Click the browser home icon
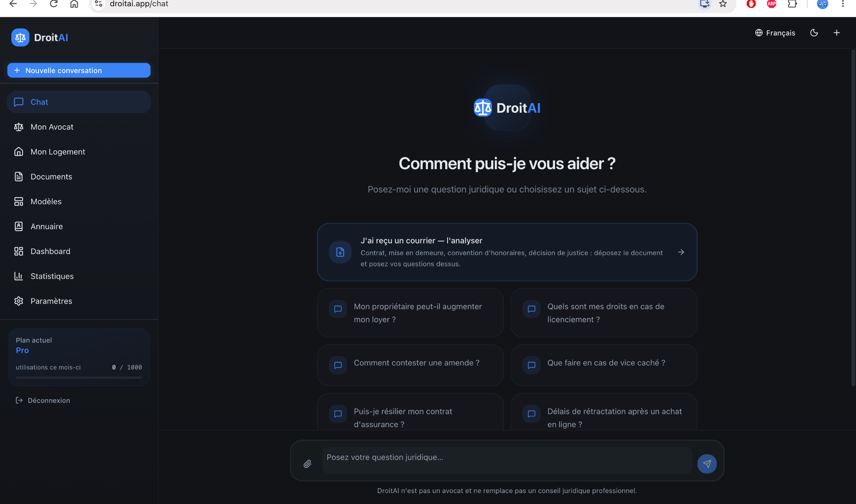The image size is (856, 504). 74,4
